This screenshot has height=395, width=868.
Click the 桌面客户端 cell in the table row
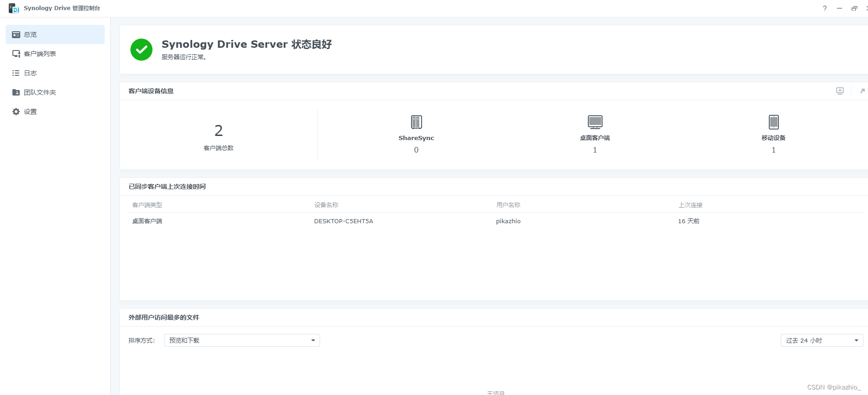pyautogui.click(x=147, y=221)
